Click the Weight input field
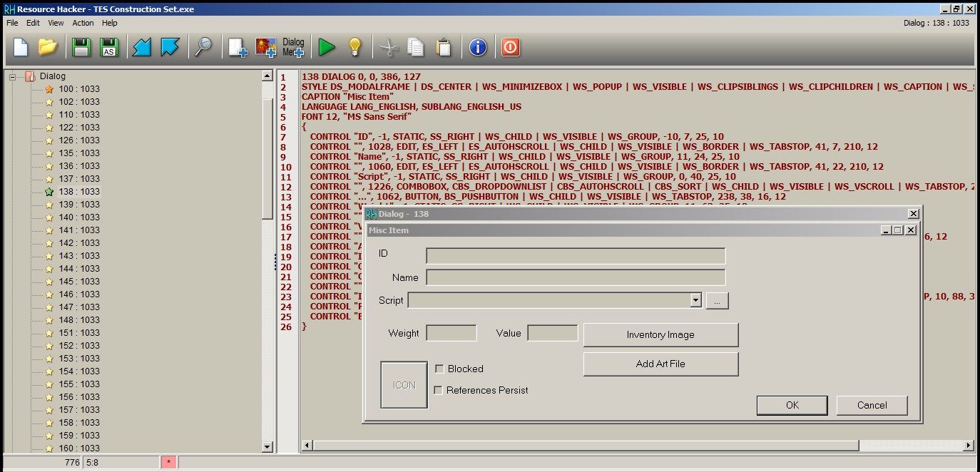 451,333
